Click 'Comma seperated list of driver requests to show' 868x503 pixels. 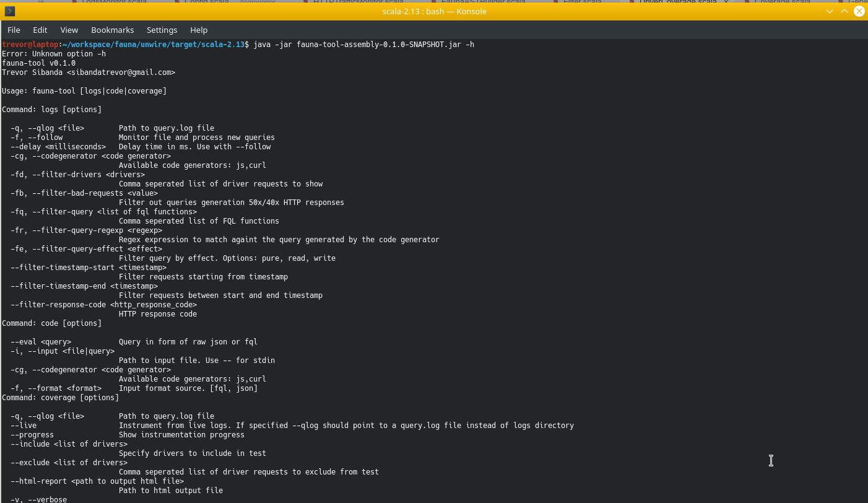point(221,184)
